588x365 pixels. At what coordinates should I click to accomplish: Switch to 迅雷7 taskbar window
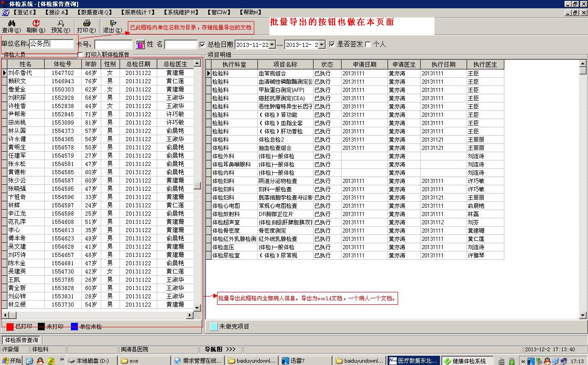(x=305, y=361)
